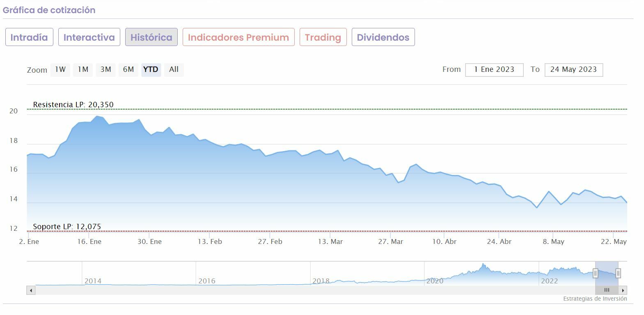Set zoom range to 1M
This screenshot has width=644, height=315.
point(83,69)
